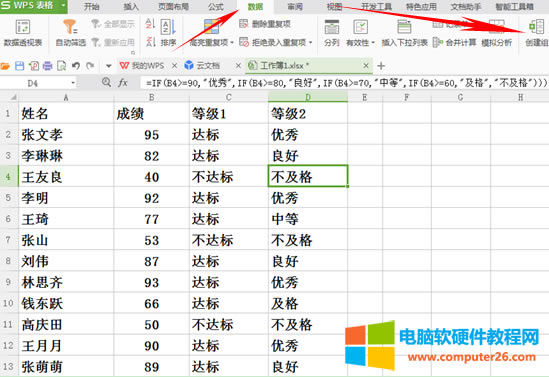Click the save disk icon
Image resolution: width=549 pixels, height=377 pixels.
click(19, 65)
